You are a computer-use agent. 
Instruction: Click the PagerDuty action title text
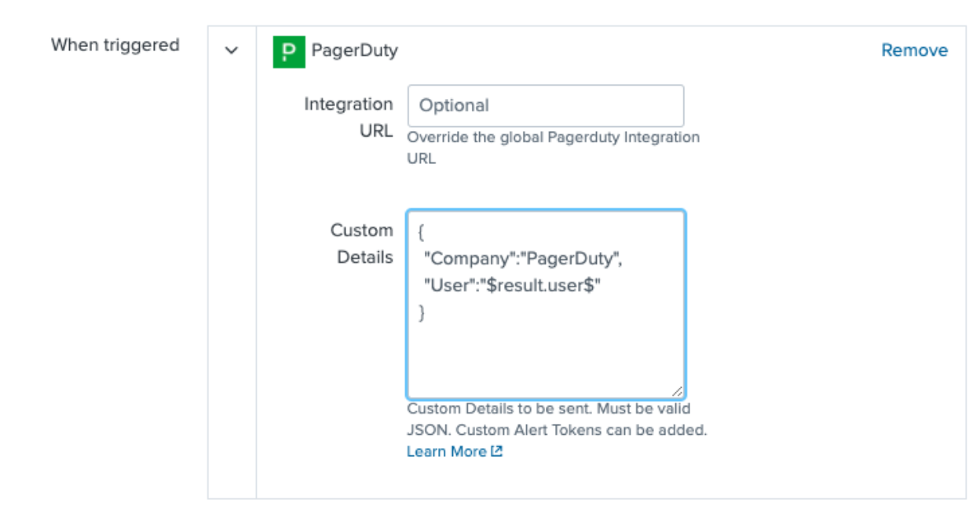[x=354, y=51]
